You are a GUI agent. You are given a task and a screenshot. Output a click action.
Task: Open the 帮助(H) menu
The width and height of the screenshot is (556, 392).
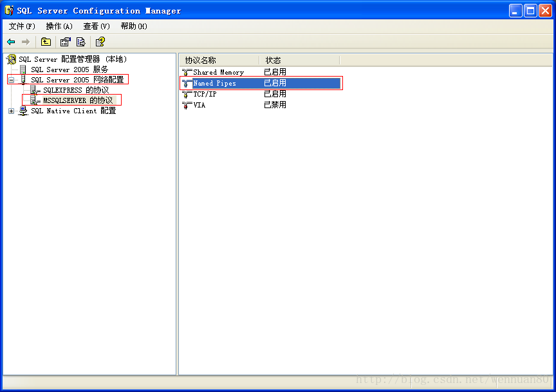134,26
